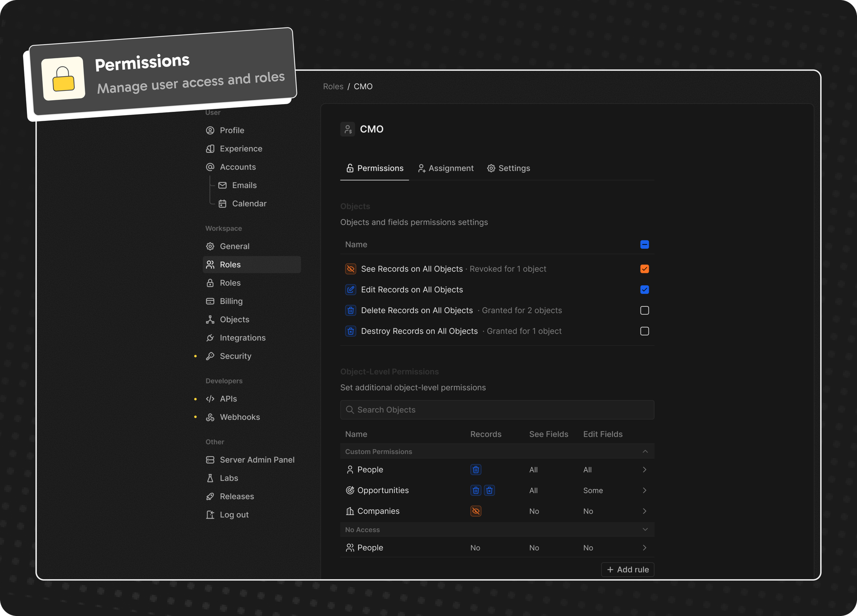Click the Labs flask icon
The image size is (857, 616).
[210, 478]
